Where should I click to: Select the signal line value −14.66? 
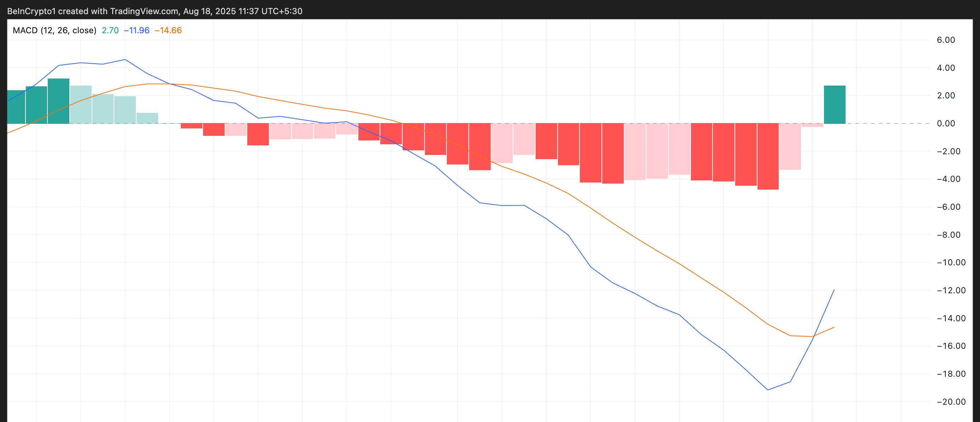coord(168,30)
